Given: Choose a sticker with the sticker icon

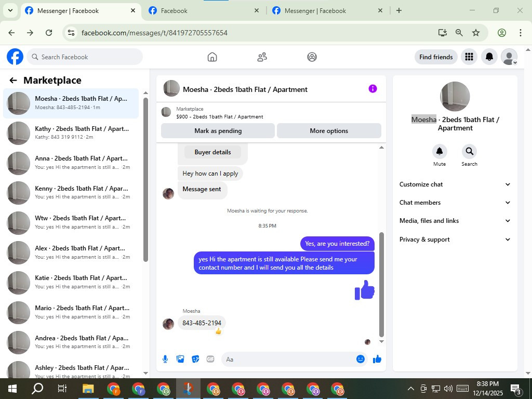Looking at the screenshot, I should coord(195,359).
